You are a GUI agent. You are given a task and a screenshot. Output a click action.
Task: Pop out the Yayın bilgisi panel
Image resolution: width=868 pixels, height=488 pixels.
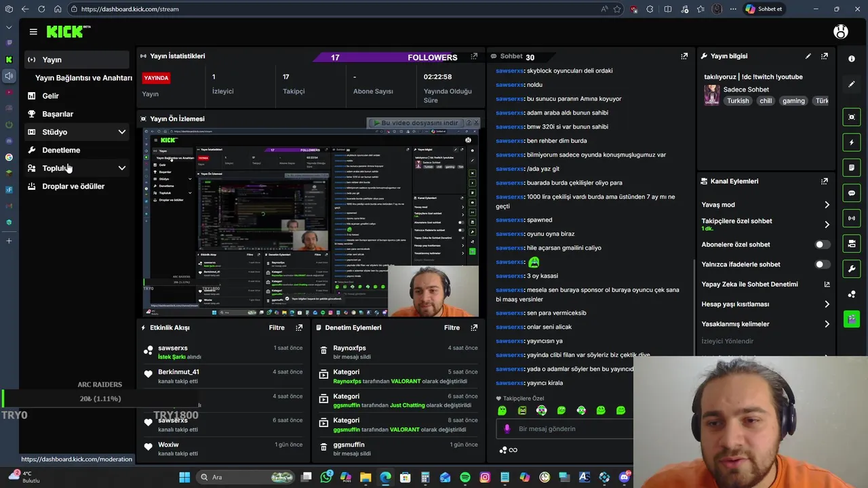coord(825,56)
